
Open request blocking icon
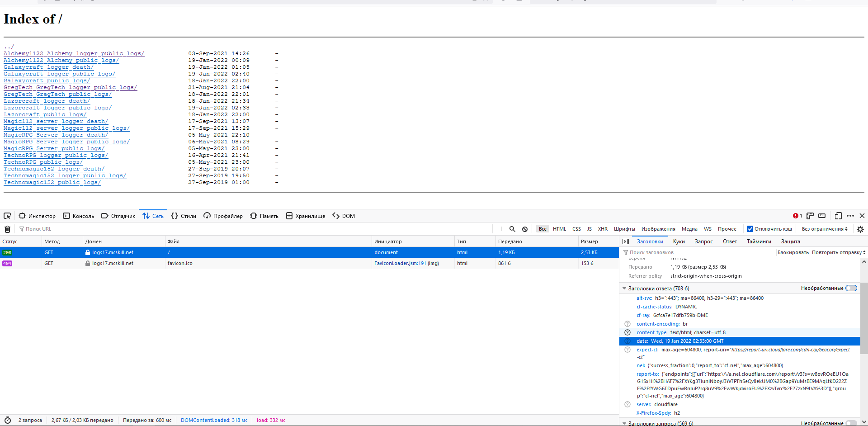click(x=525, y=229)
